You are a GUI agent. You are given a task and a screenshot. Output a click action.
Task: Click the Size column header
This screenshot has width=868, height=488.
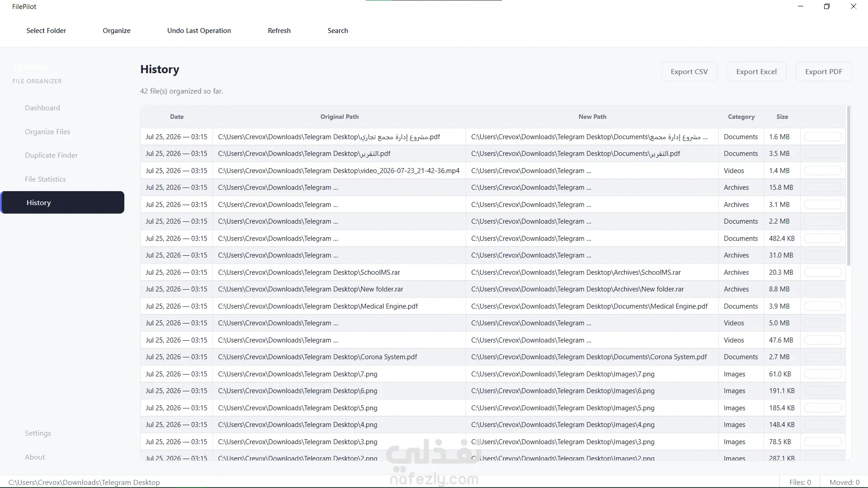point(782,117)
